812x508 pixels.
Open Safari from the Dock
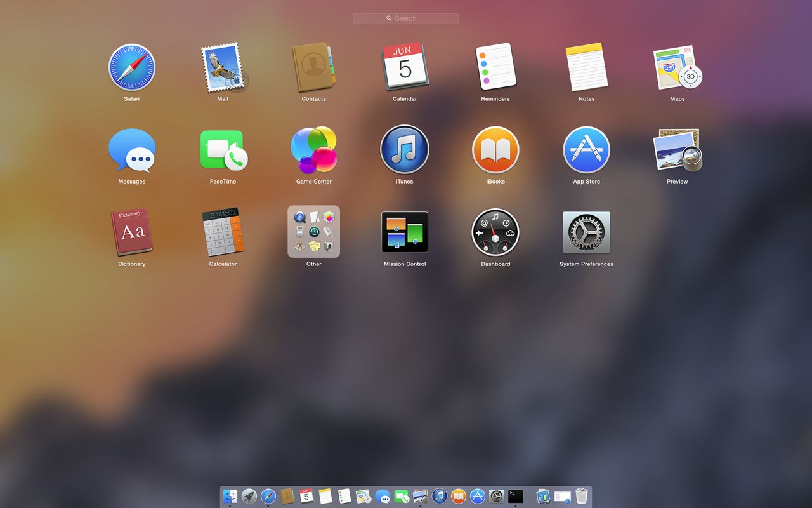click(x=268, y=496)
